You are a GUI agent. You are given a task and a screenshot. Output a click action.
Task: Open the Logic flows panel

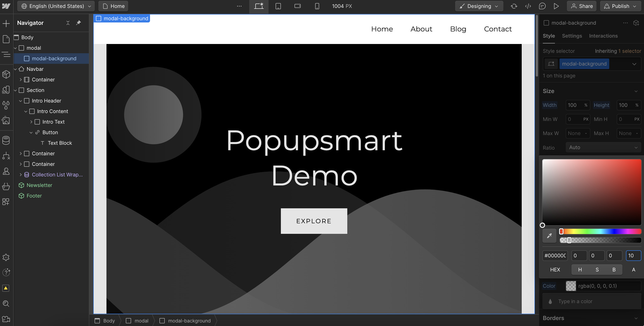click(x=6, y=156)
